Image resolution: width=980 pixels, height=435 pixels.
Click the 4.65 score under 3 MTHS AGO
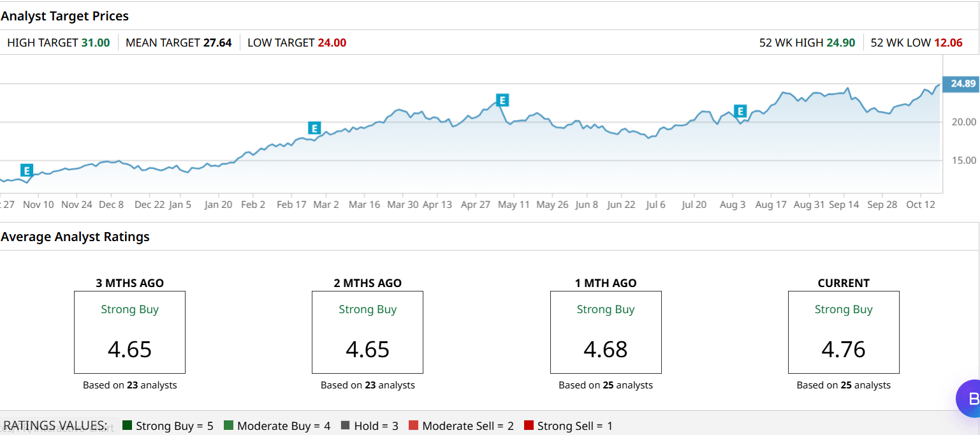[129, 350]
